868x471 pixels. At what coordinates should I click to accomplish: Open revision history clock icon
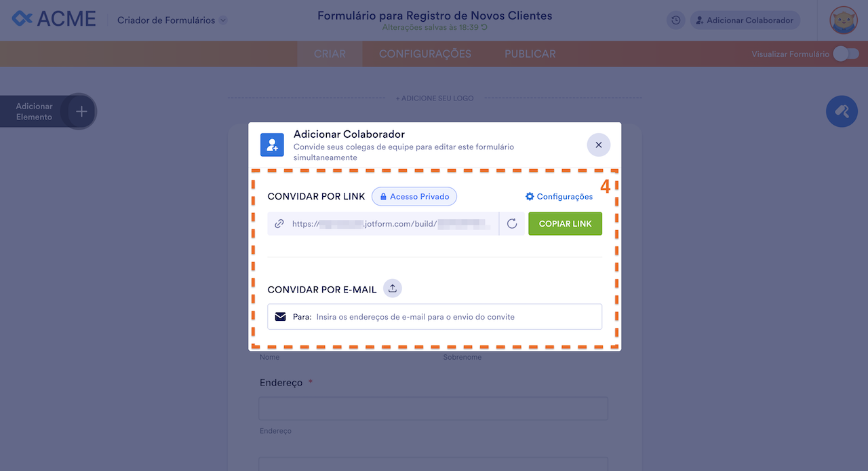[675, 20]
